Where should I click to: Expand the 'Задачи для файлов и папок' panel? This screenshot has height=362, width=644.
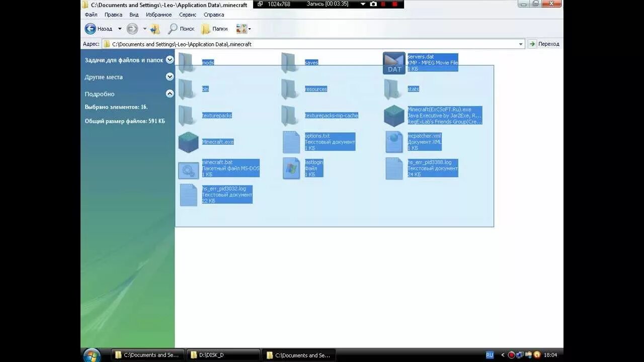(x=170, y=60)
